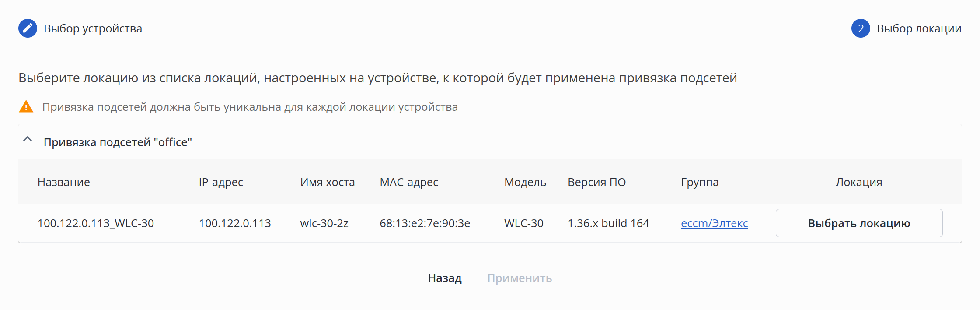The width and height of the screenshot is (980, 310).
Task: Click the step 2 circle icon
Action: coord(860,28)
